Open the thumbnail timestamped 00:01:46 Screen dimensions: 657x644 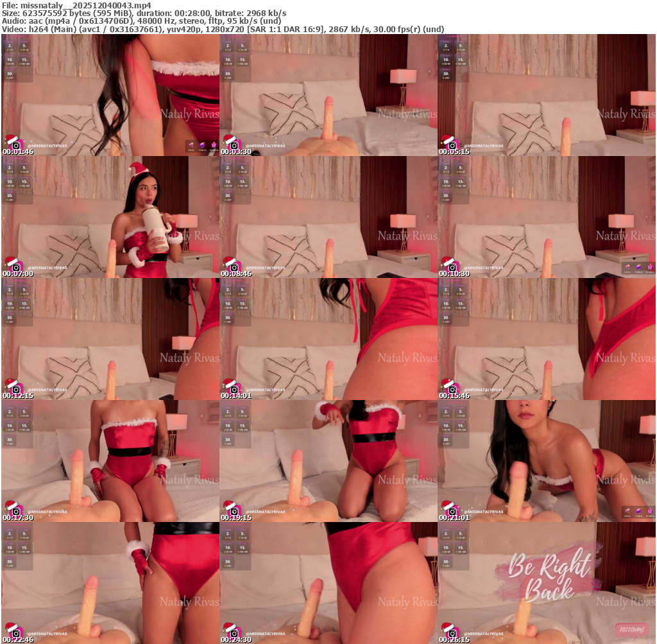point(110,95)
